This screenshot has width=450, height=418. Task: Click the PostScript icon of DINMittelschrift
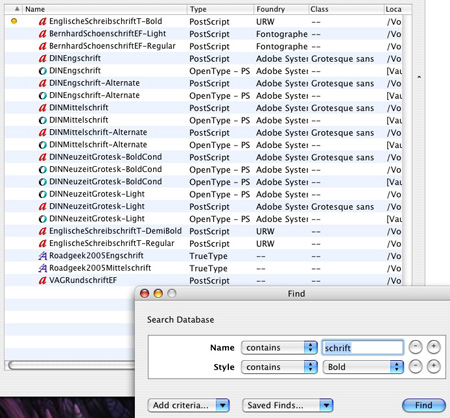click(x=42, y=108)
